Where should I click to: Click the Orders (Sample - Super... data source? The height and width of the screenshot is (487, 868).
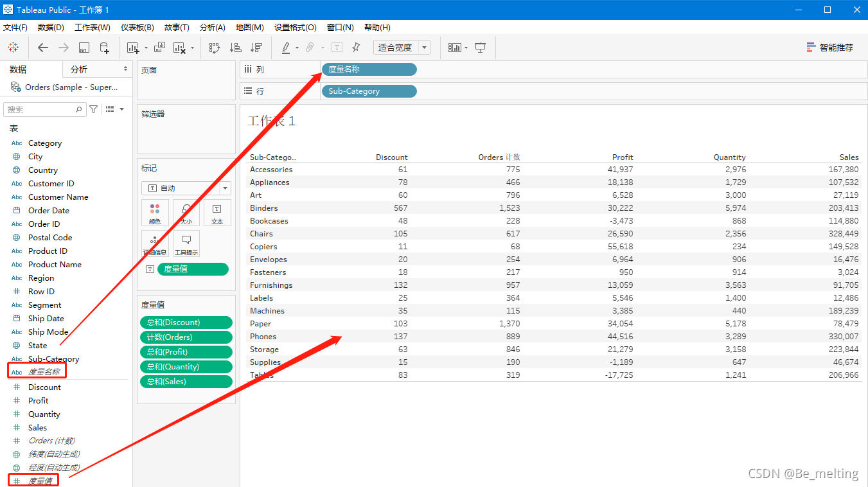pyautogui.click(x=71, y=87)
